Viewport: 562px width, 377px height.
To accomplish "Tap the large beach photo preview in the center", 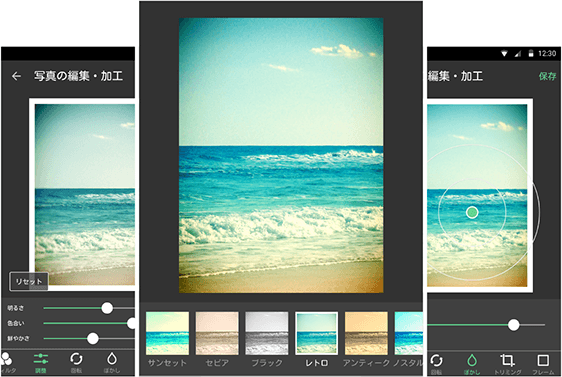I will (x=281, y=155).
